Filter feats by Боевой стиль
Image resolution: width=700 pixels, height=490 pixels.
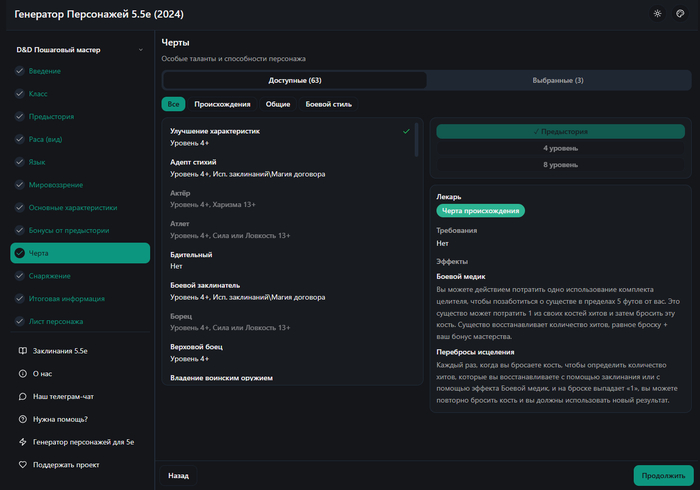pos(328,104)
